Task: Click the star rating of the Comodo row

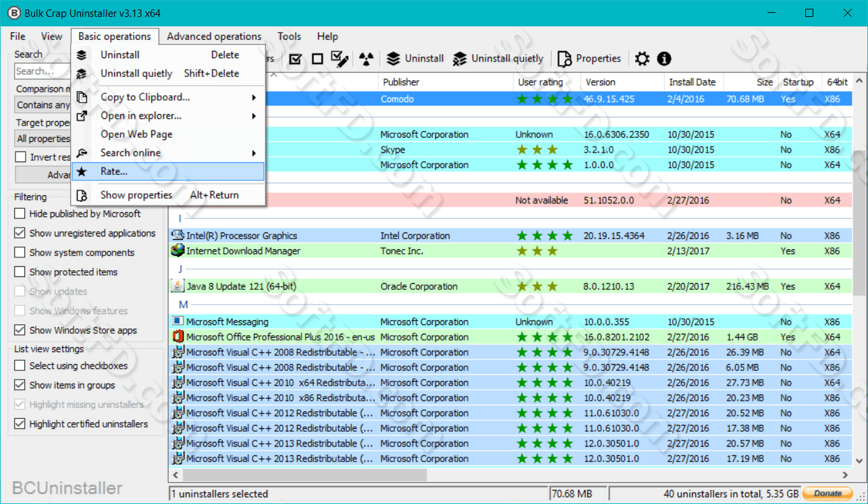Action: (545, 99)
